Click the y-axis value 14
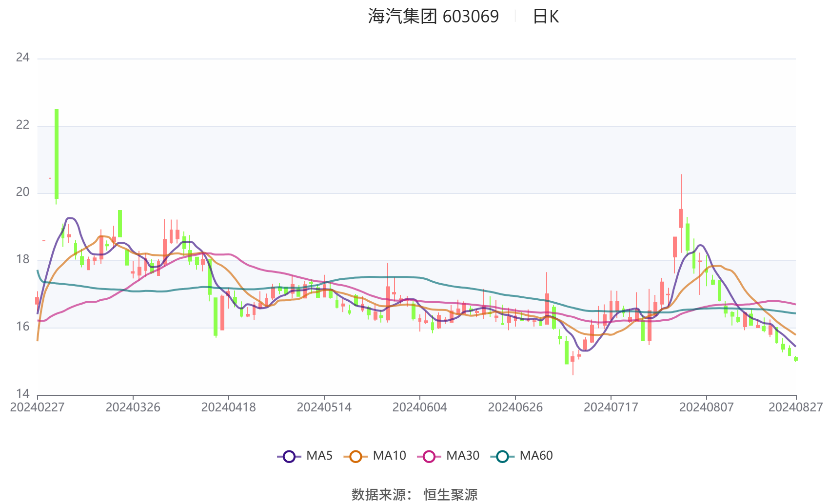Viewport: 829px width, 504px height. 22,394
